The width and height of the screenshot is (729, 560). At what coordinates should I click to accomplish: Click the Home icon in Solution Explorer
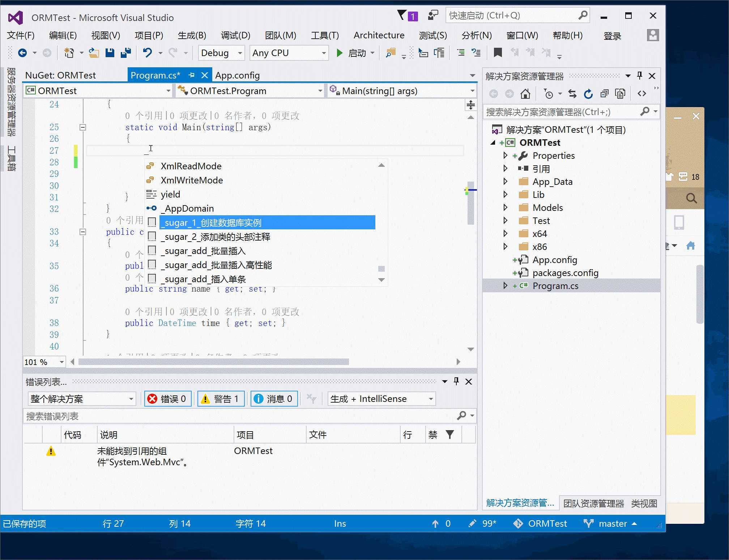click(525, 94)
